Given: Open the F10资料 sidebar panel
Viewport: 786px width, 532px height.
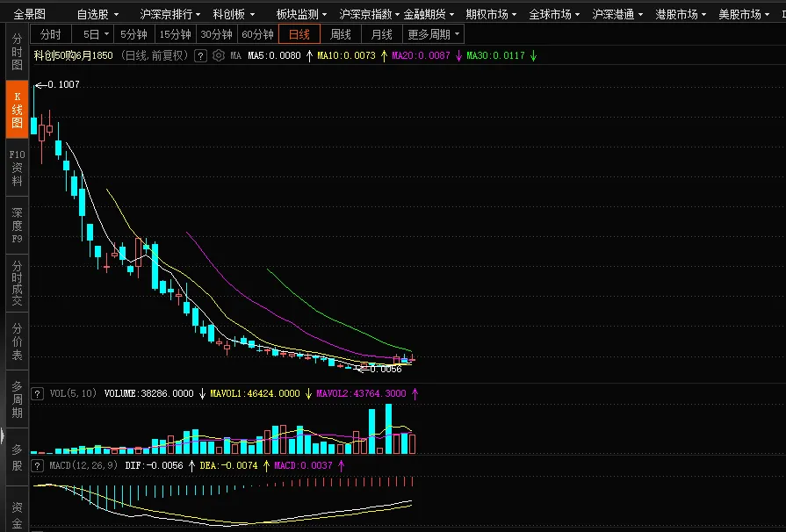Looking at the screenshot, I should (17, 168).
